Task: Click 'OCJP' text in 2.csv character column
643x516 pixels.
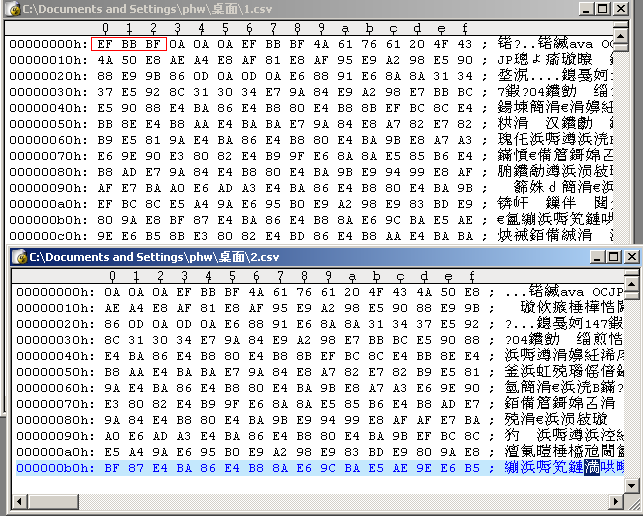Action: click(608, 292)
